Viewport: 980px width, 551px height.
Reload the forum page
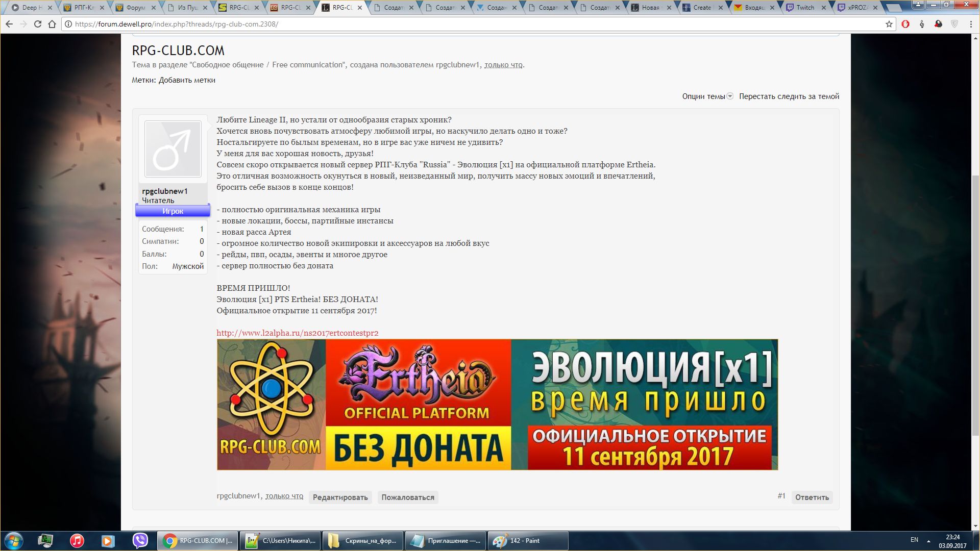37,24
